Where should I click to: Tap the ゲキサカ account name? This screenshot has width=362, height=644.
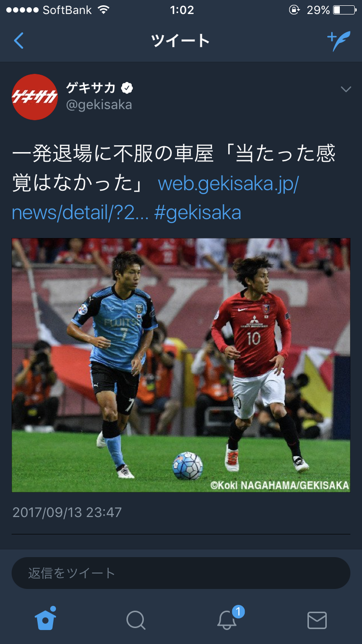91,88
